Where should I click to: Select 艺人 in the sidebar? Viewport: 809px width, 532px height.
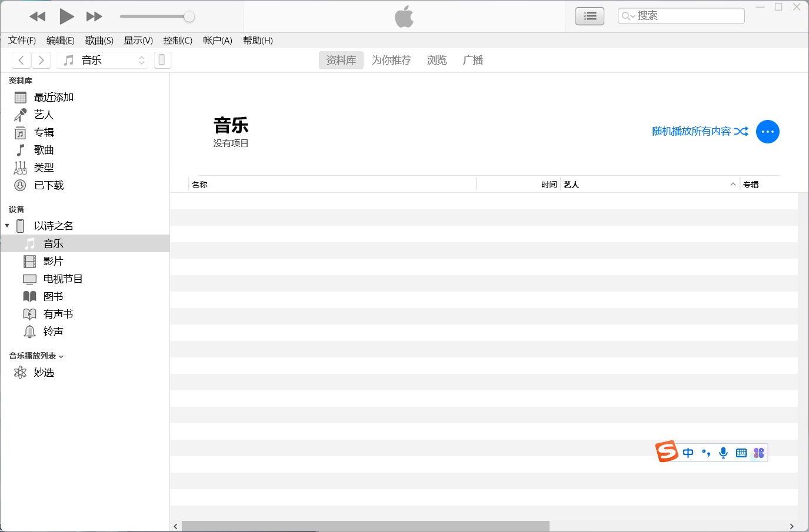tap(44, 115)
